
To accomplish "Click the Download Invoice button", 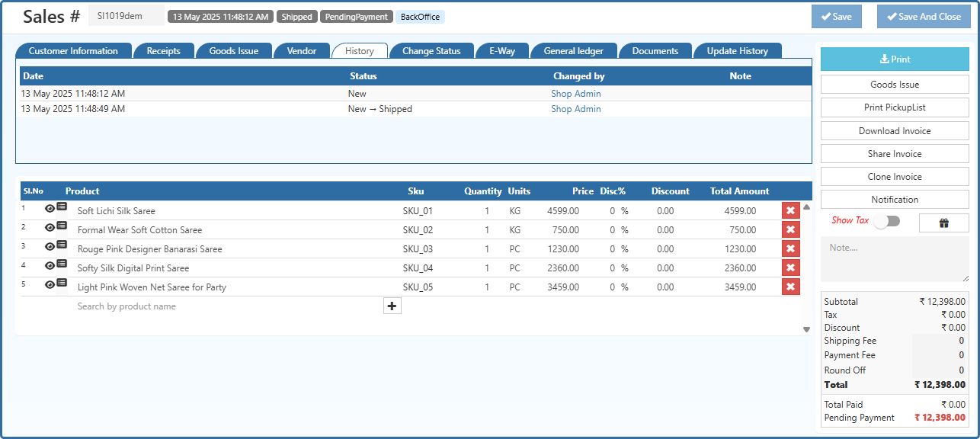I will pyautogui.click(x=894, y=130).
